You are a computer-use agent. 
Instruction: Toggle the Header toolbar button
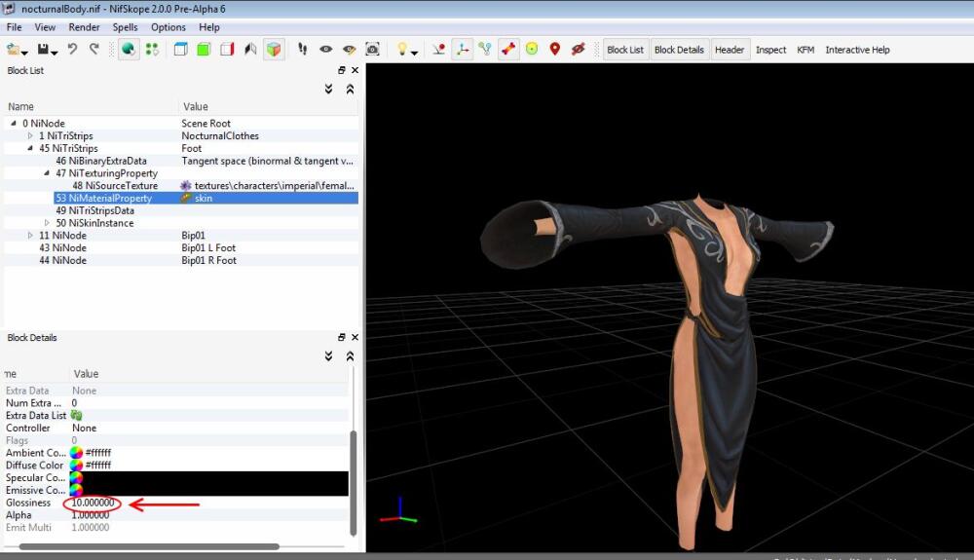click(730, 50)
